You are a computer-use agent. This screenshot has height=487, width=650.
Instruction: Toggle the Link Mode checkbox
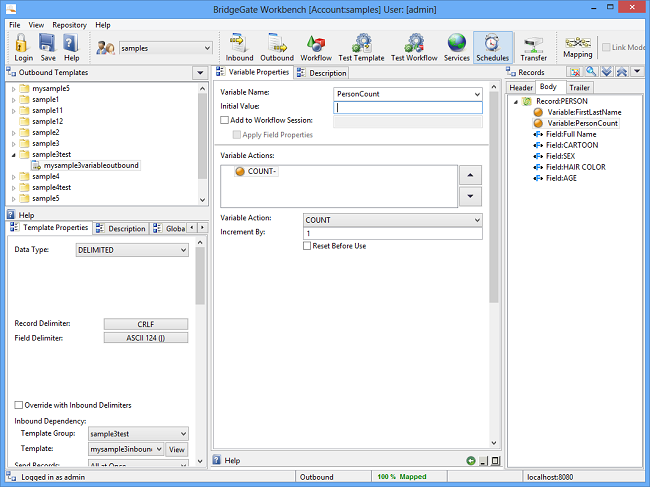(606, 47)
